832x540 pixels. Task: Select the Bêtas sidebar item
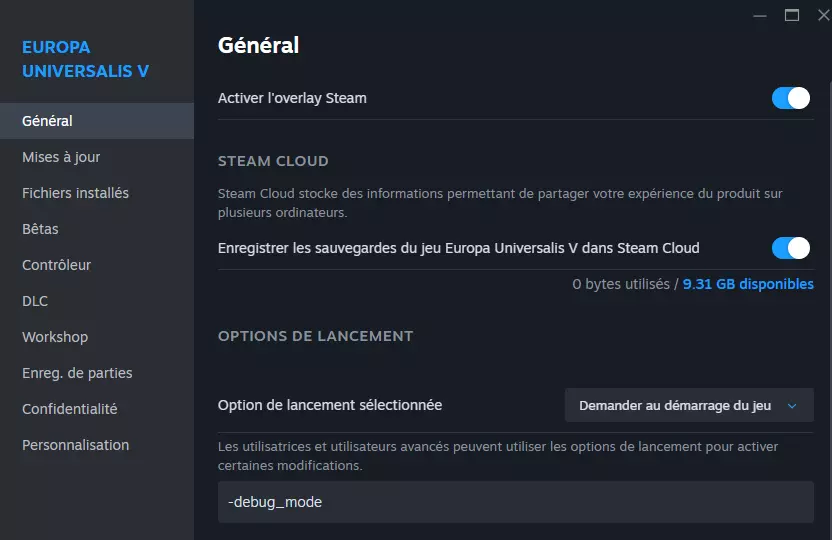pos(40,229)
